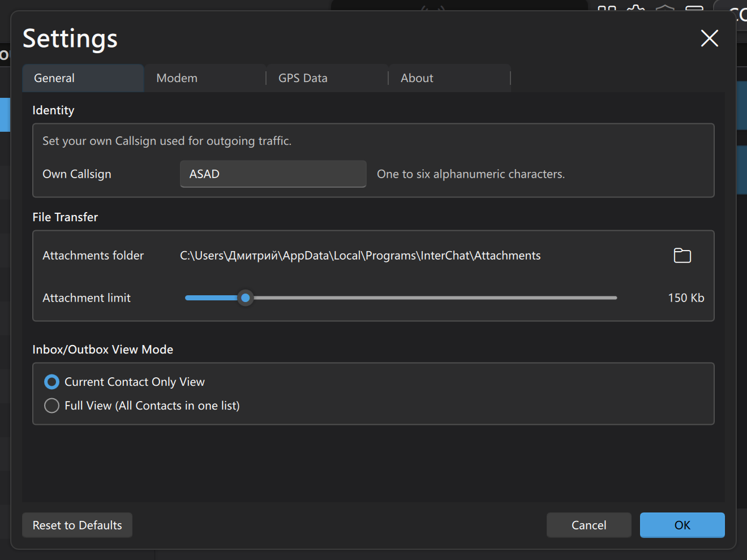Click Reset to Defaults button
This screenshot has width=747, height=560.
click(78, 525)
